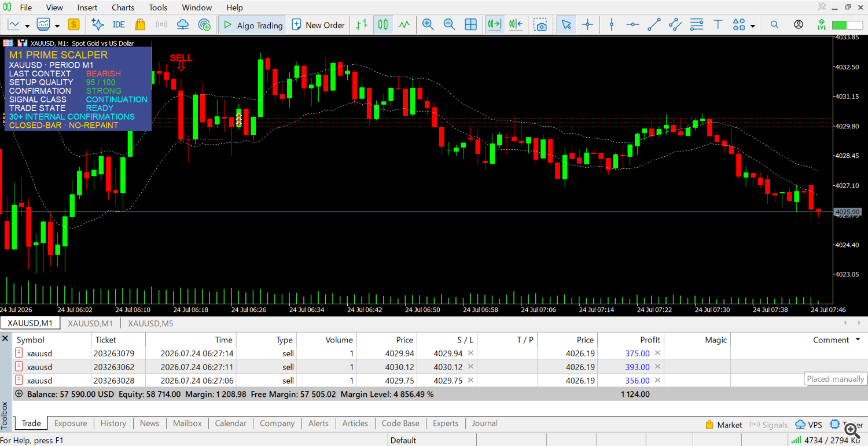Switch to the XAUUSD,M5 chart tab
Screen dimensions: 868x446
tap(150, 323)
